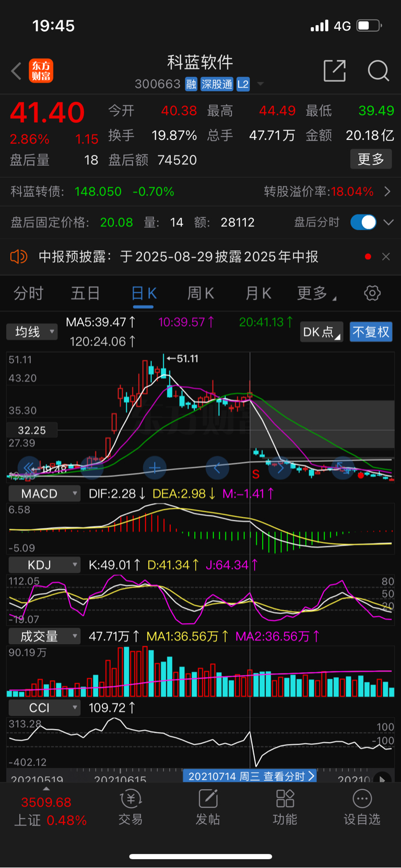
Task: Open the 功能 functions icon
Action: click(x=285, y=807)
